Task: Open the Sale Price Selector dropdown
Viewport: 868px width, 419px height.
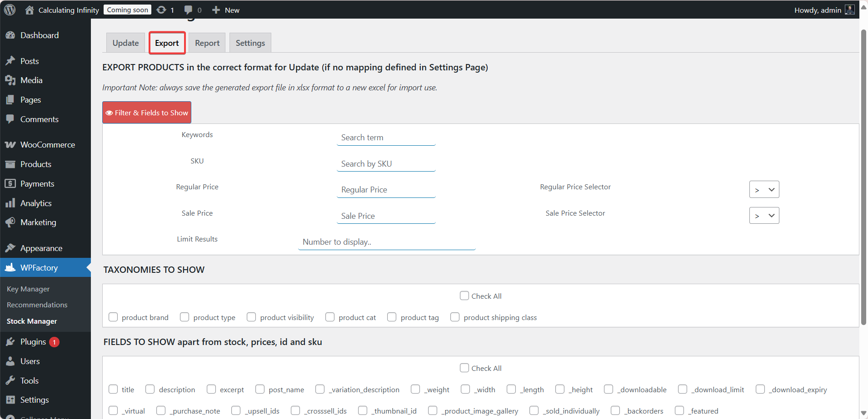Action: 764,215
